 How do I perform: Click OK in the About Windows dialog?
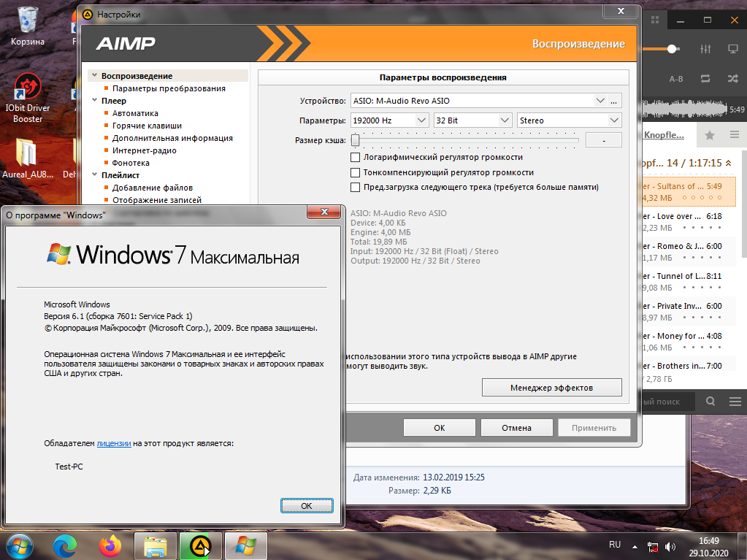(x=307, y=506)
